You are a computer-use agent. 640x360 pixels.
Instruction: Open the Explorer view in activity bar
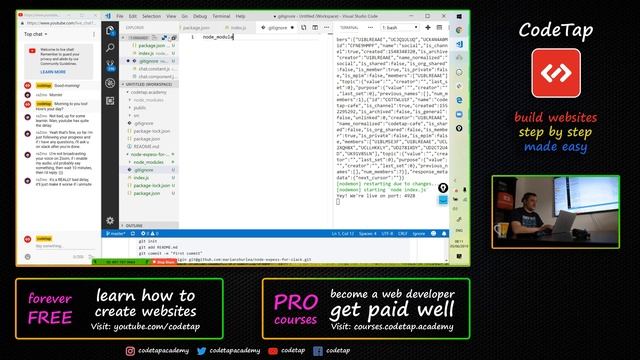tap(110, 31)
